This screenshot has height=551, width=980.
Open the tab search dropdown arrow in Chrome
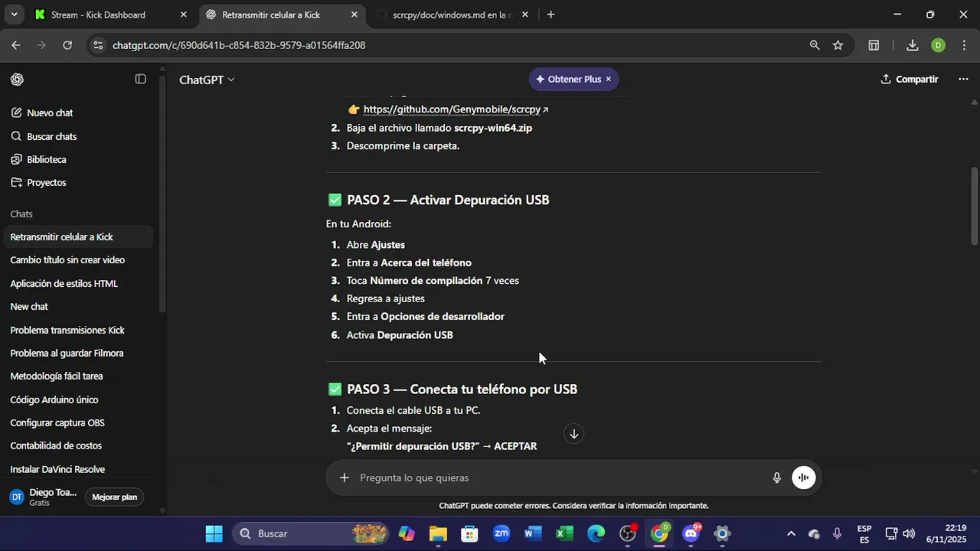[13, 15]
